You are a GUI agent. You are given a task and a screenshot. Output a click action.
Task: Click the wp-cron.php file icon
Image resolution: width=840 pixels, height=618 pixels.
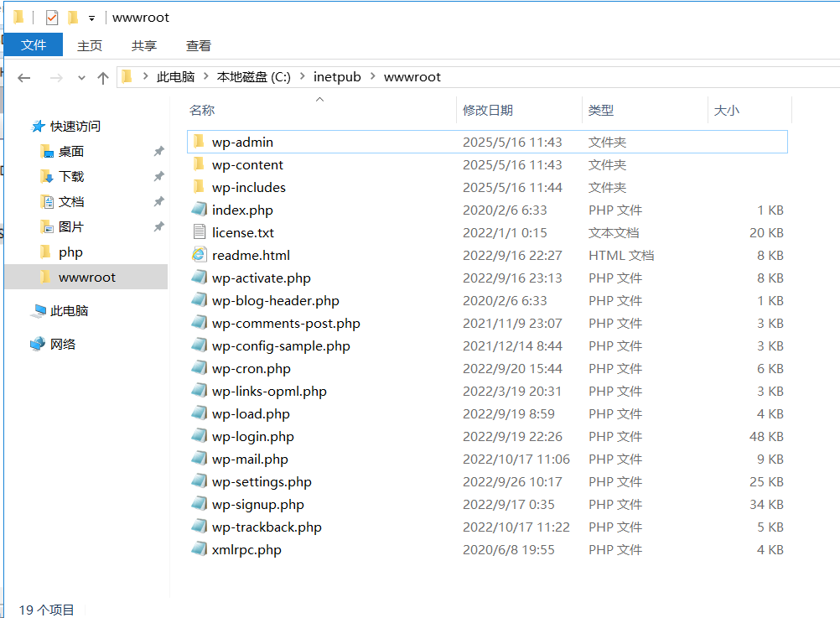point(199,367)
